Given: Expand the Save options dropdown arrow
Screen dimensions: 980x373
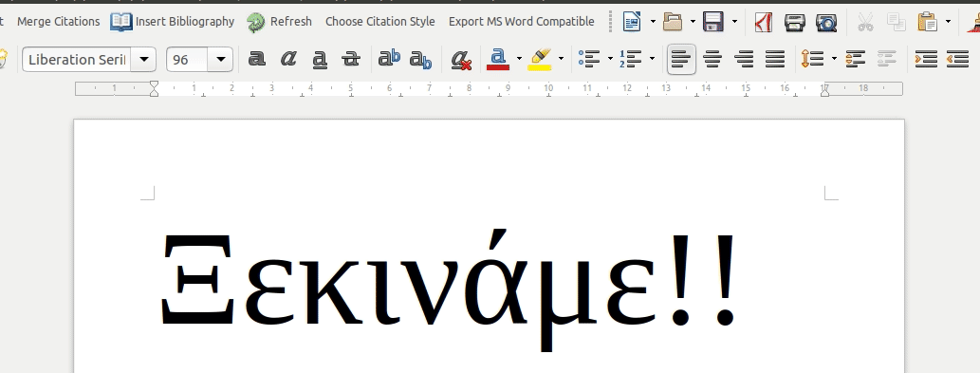Looking at the screenshot, I should 734,22.
